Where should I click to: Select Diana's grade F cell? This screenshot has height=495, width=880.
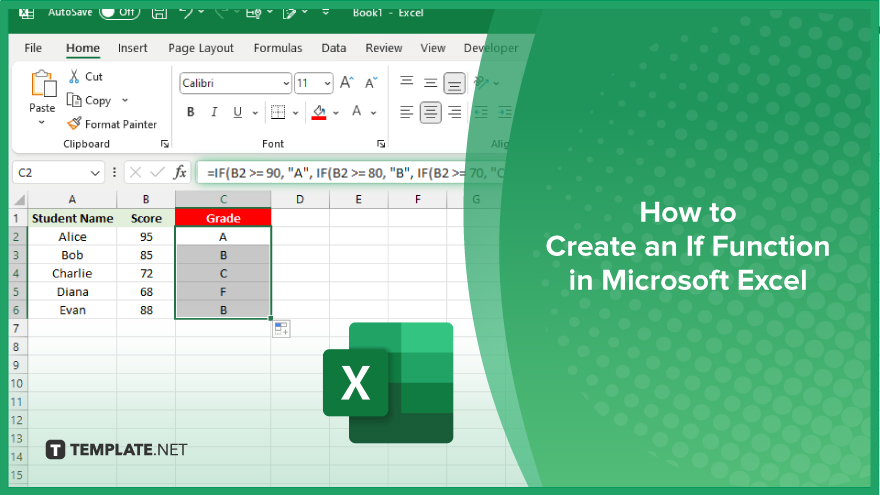(223, 292)
